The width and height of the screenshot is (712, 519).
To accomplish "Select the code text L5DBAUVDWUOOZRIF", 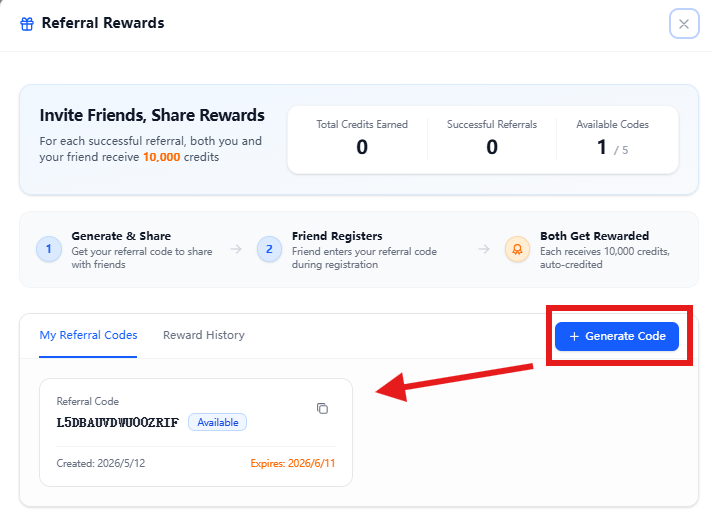I will coord(118,422).
